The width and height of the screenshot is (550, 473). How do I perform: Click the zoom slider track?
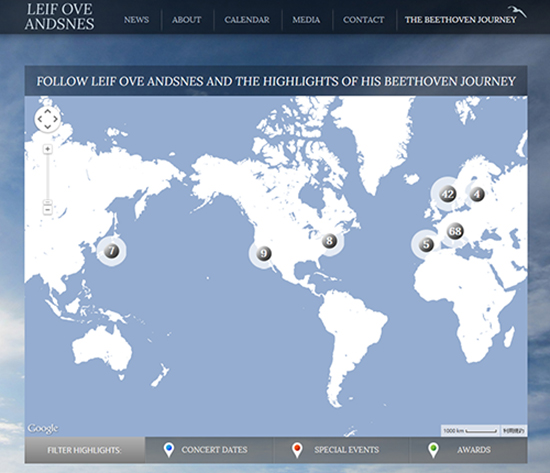(x=47, y=176)
